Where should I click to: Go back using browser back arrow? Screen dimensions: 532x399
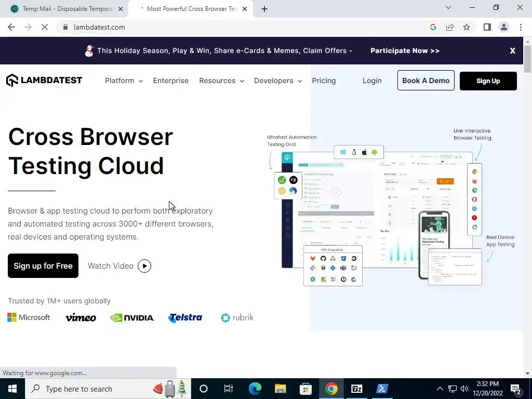point(11,27)
